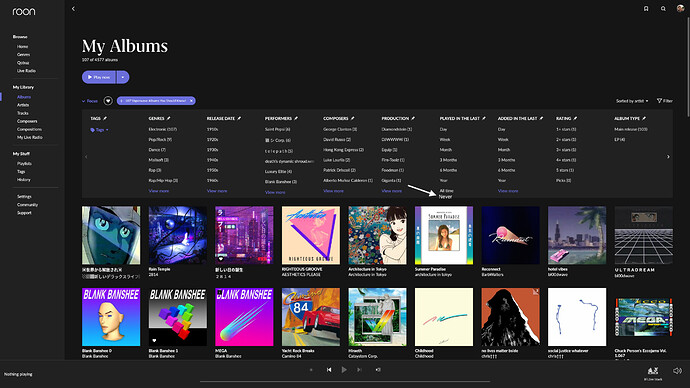
Task: Edit the Performers column pencil
Action: click(296, 118)
